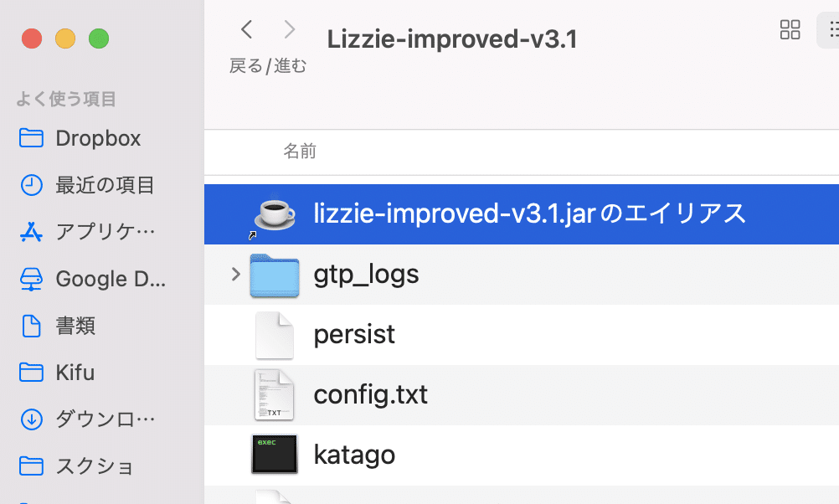Select the lizzie-improved-v3.1.jar alias file name
Viewport: 839px width, 504px height.
click(x=529, y=213)
